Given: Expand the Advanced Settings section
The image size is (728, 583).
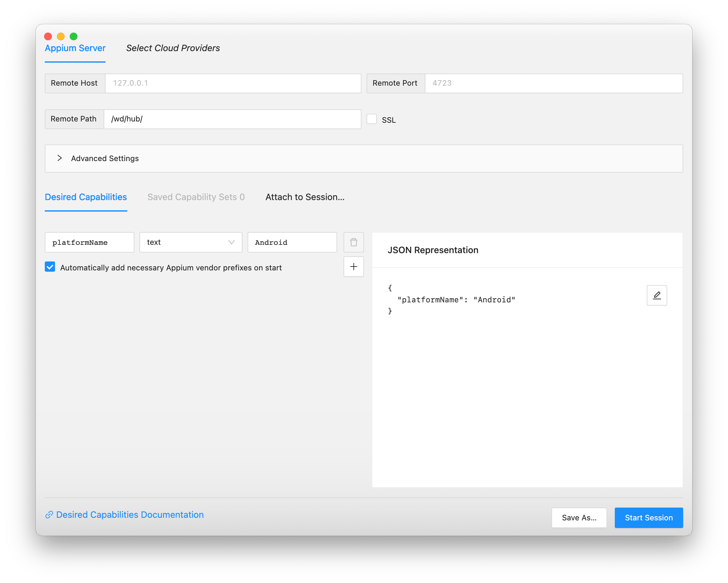Looking at the screenshot, I should coord(60,158).
